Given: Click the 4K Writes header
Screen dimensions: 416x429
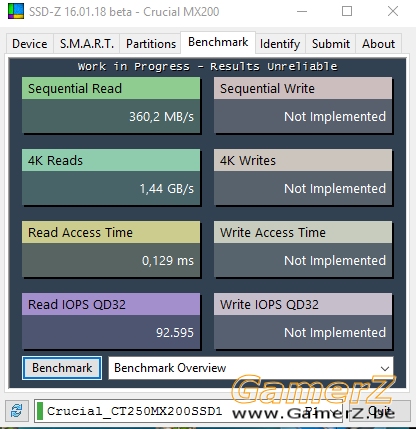Looking at the screenshot, I should pyautogui.click(x=303, y=160).
